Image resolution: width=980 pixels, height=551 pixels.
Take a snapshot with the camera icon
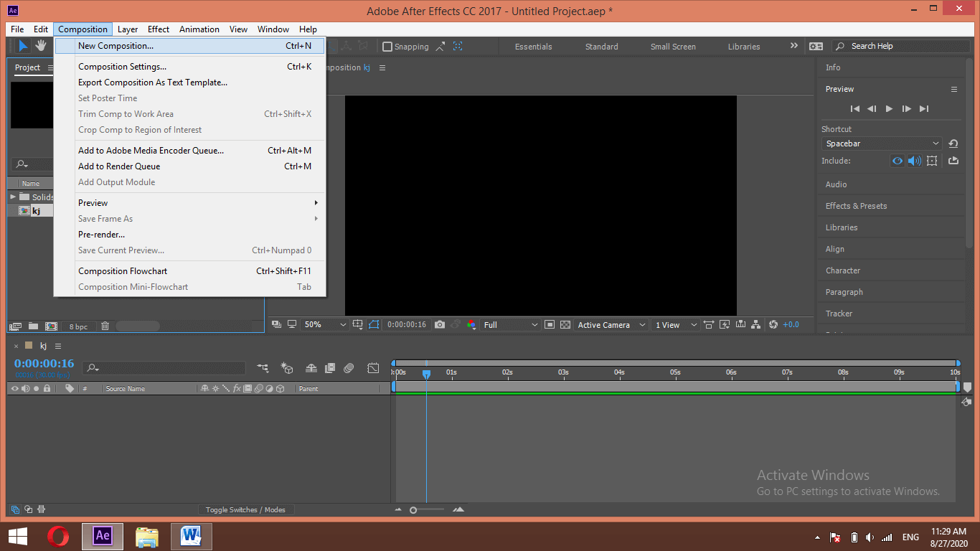coord(439,324)
